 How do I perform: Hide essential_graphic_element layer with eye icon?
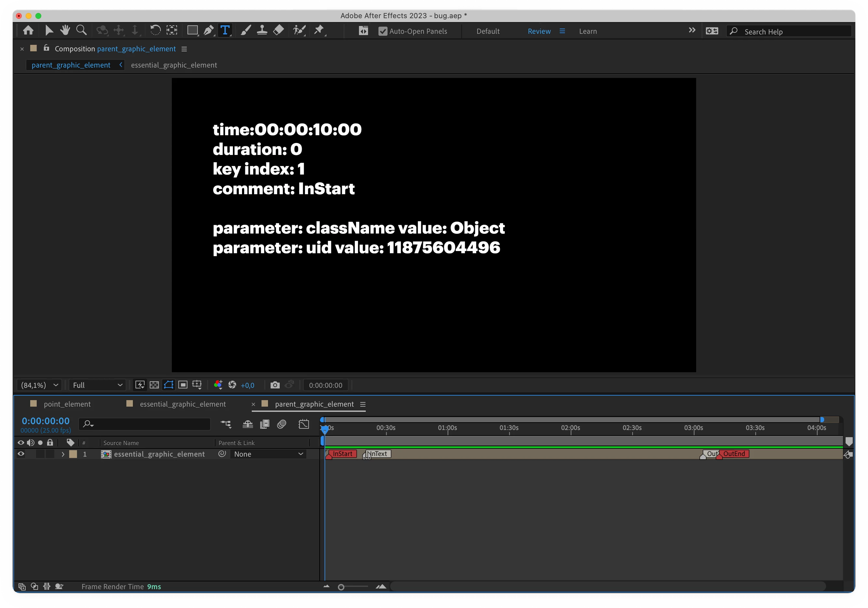pyautogui.click(x=21, y=454)
